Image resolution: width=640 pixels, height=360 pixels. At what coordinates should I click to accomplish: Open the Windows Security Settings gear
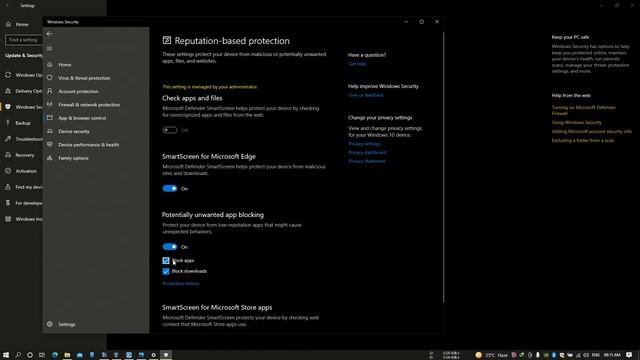tap(50, 324)
